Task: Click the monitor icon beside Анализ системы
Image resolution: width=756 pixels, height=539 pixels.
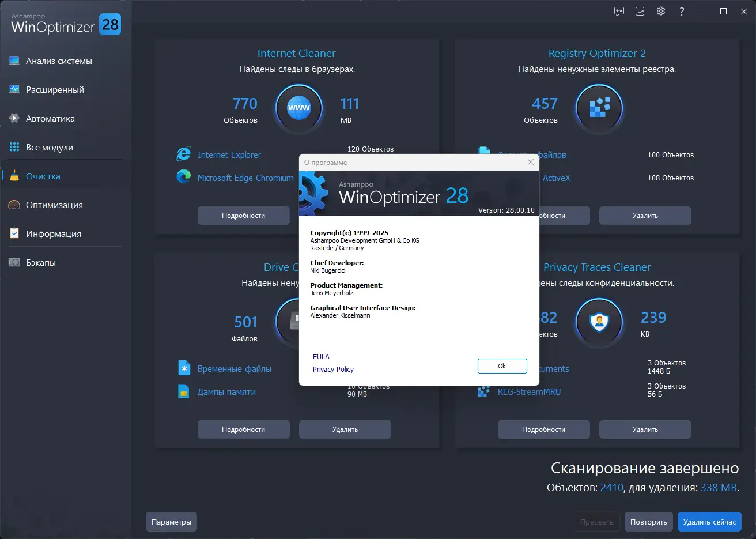Action: click(14, 61)
